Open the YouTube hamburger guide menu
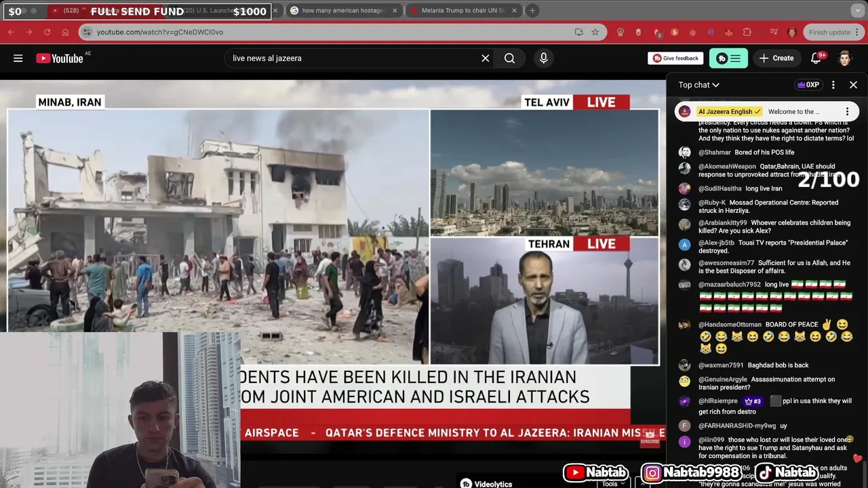The height and width of the screenshot is (488, 868). click(18, 58)
